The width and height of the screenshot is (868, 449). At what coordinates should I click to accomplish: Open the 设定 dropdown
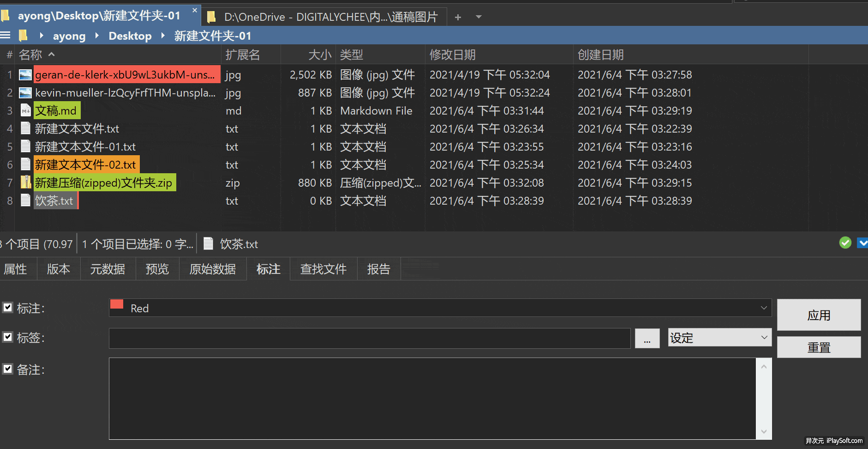pos(719,337)
